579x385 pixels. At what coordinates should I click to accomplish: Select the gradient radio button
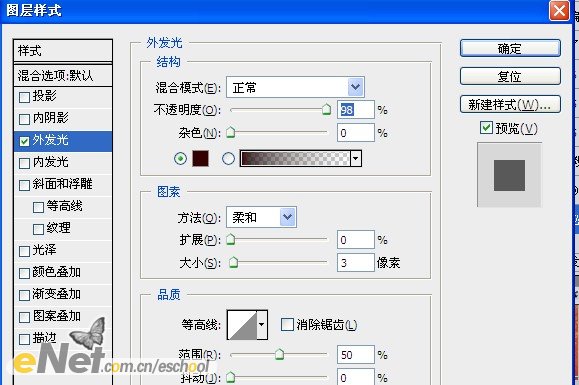click(228, 159)
